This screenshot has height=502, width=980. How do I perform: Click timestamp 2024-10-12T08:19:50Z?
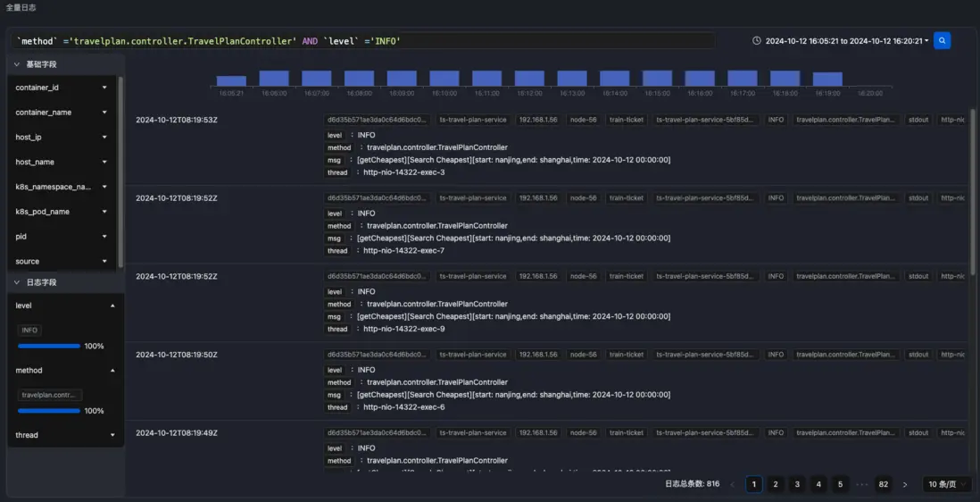177,355
